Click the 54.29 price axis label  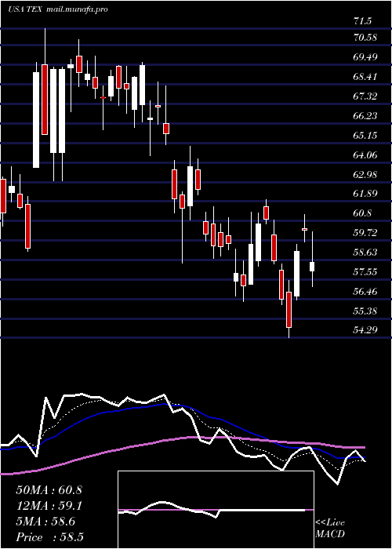pyautogui.click(x=365, y=330)
